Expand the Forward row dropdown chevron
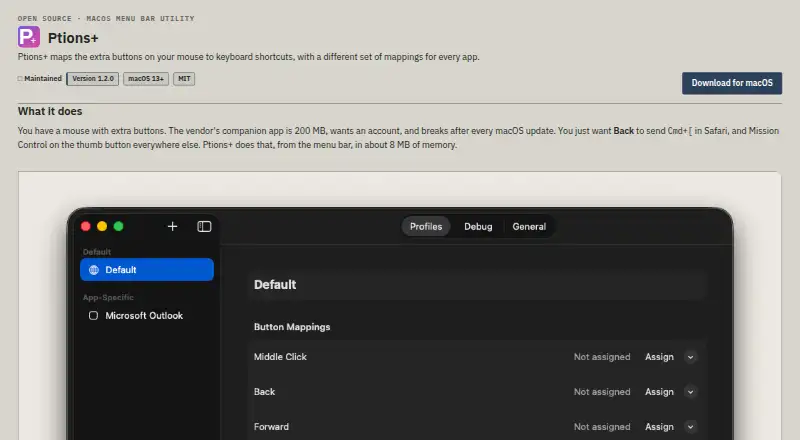Image resolution: width=800 pixels, height=440 pixels. click(690, 427)
